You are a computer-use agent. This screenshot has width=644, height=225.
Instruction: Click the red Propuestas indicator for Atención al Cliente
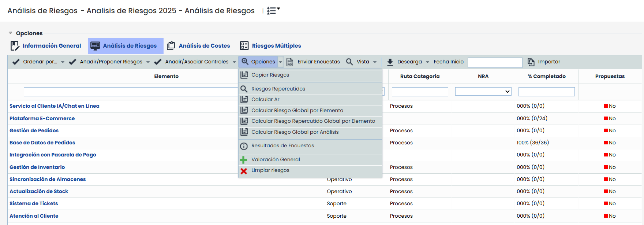pos(606,216)
